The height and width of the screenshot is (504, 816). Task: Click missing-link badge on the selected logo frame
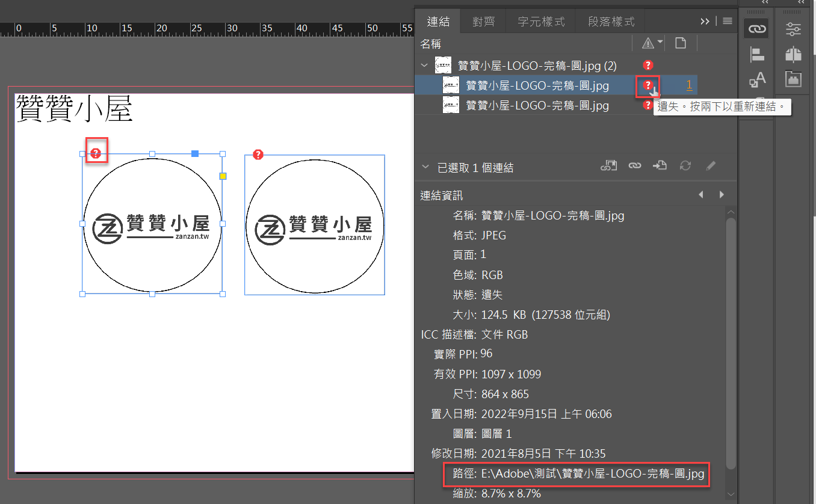96,153
